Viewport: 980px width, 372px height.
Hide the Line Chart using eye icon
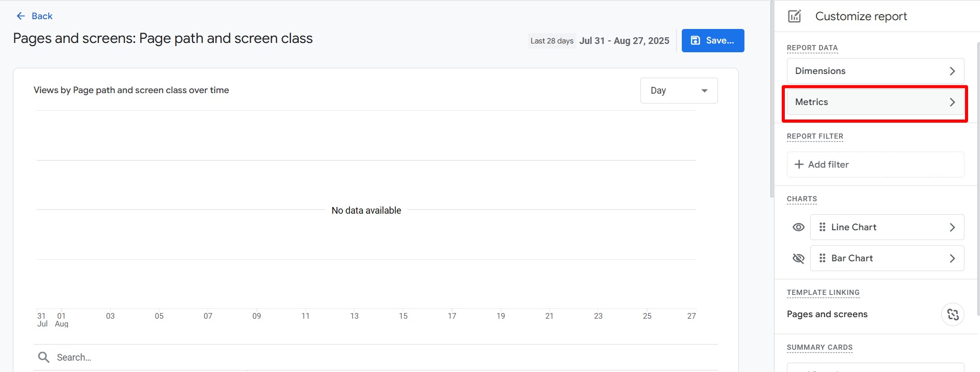tap(798, 227)
